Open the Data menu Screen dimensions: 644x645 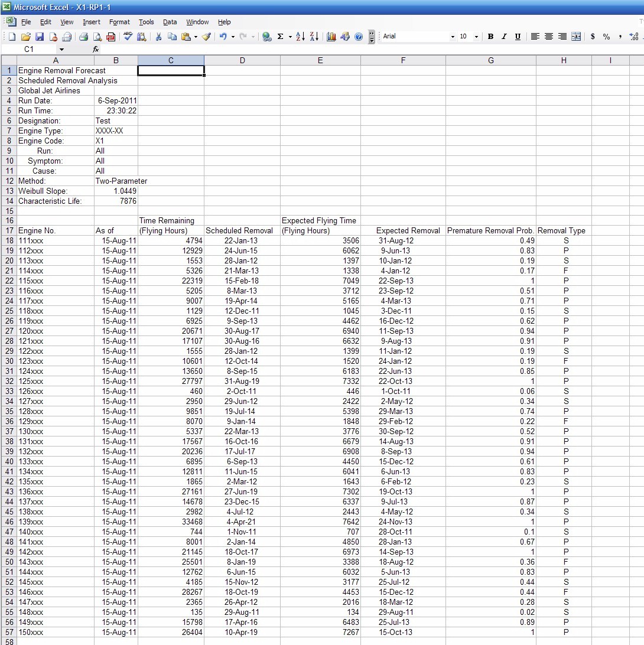[170, 22]
